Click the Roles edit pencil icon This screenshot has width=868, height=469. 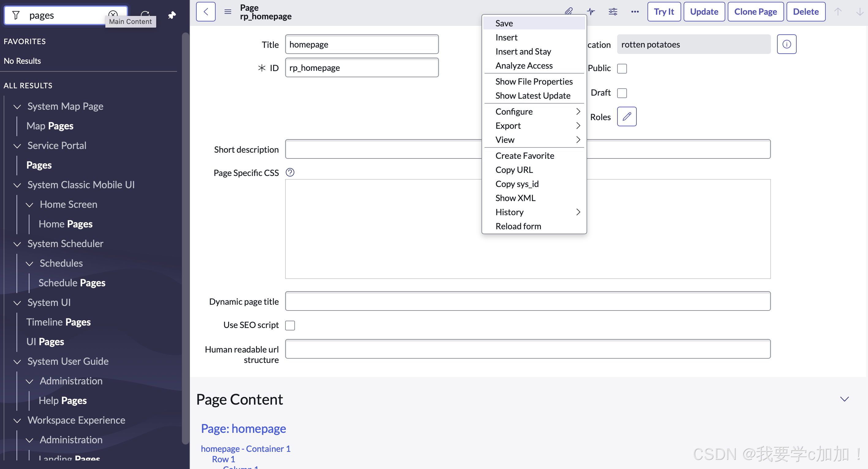pyautogui.click(x=626, y=117)
